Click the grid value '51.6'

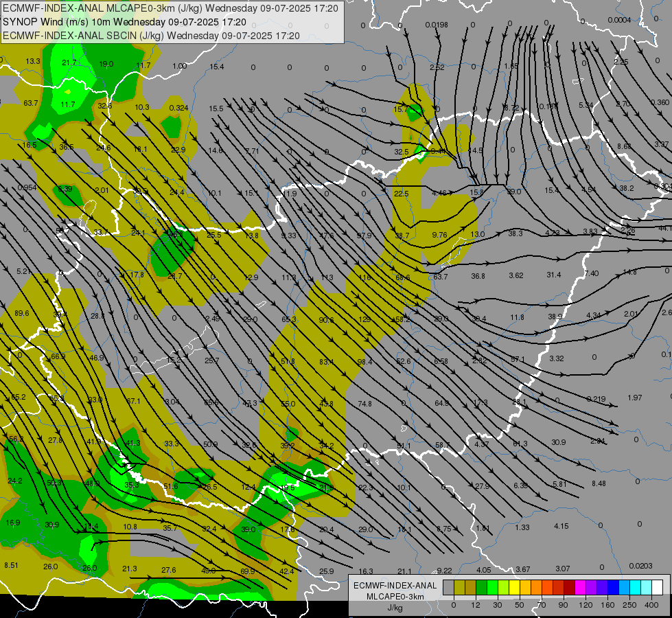pos(171,486)
